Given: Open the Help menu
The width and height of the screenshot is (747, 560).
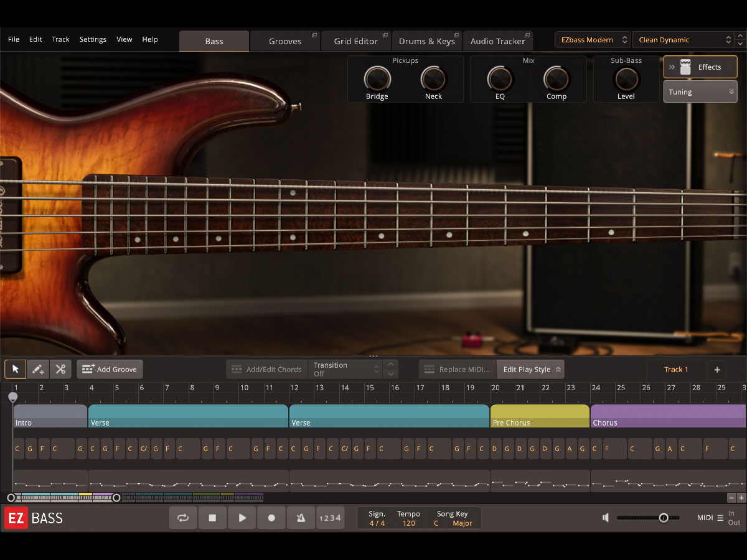Looking at the screenshot, I should 150,39.
